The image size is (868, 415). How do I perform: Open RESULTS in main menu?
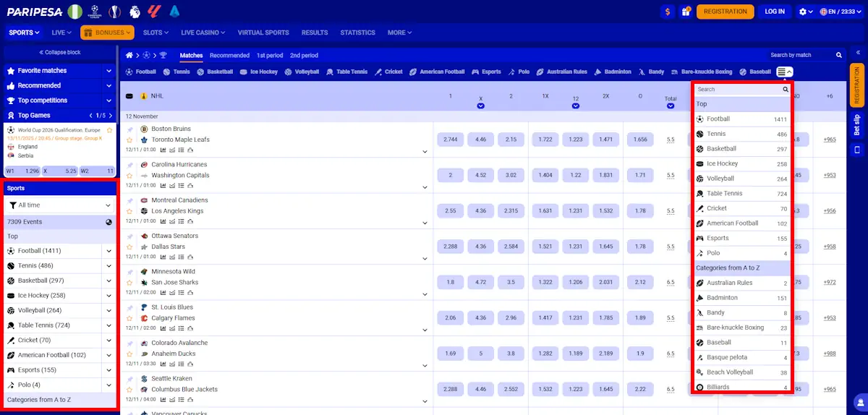tap(315, 33)
